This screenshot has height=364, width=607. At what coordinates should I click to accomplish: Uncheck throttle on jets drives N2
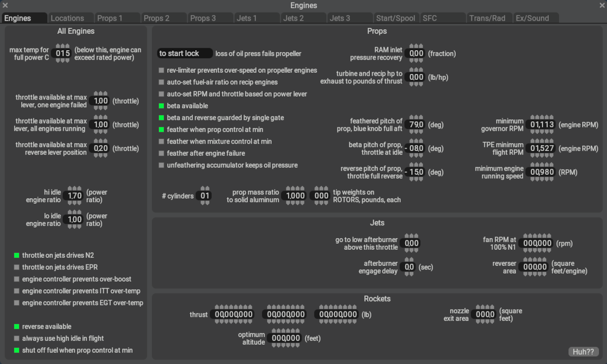click(x=17, y=255)
